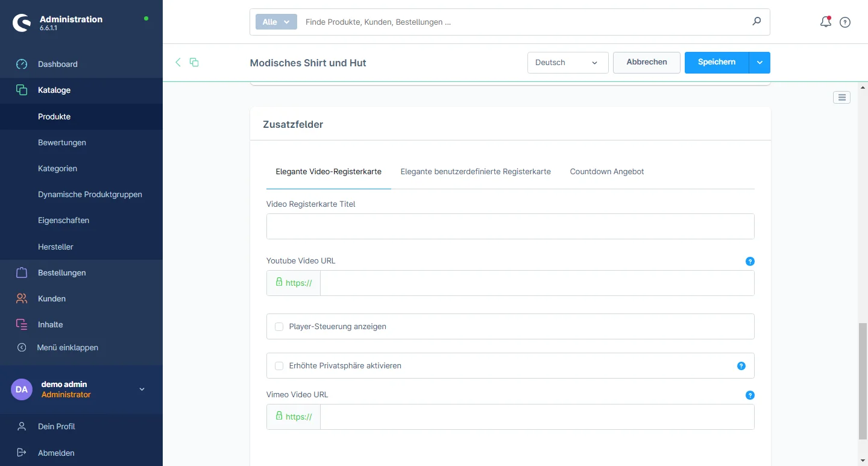This screenshot has width=868, height=466.
Task: Click the Abbrechen button
Action: [646, 62]
